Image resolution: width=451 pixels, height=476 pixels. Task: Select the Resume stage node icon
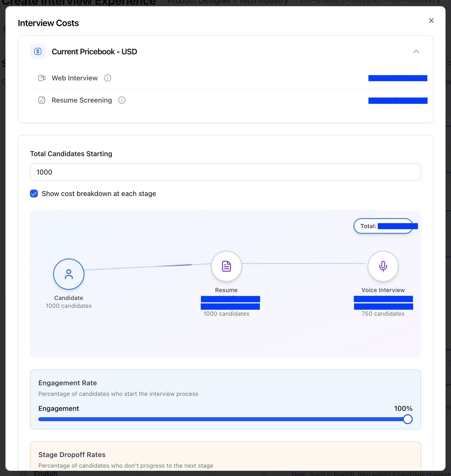click(x=226, y=266)
